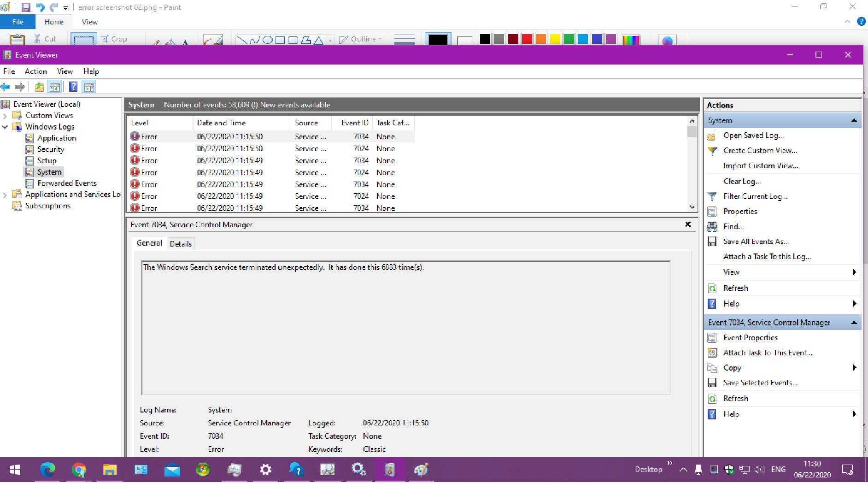Switch to the General tab
This screenshot has width=868, height=483.
pos(149,243)
